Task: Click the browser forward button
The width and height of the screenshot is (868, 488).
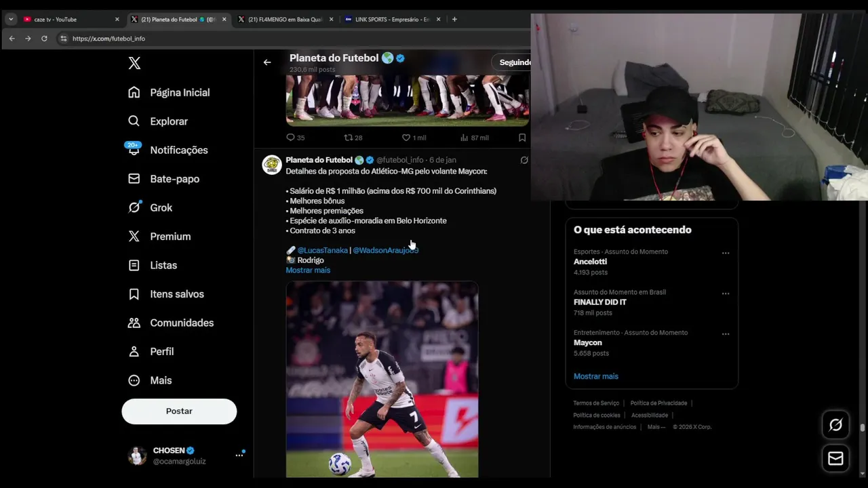Action: coord(28,39)
